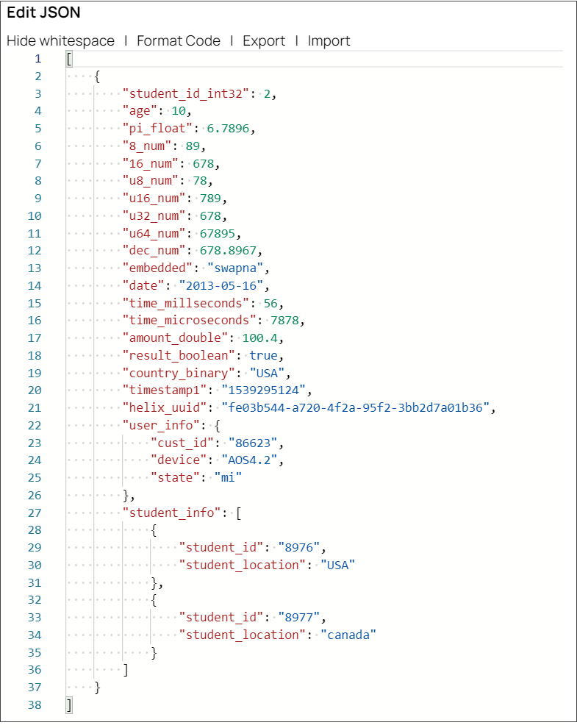The width and height of the screenshot is (577, 728).
Task: Select the "swapna" embedded string value
Action: coord(238,268)
